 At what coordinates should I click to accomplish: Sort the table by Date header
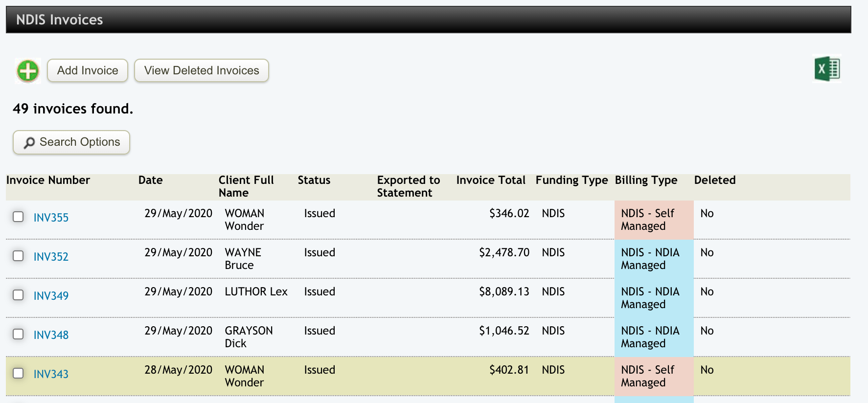[x=150, y=180]
